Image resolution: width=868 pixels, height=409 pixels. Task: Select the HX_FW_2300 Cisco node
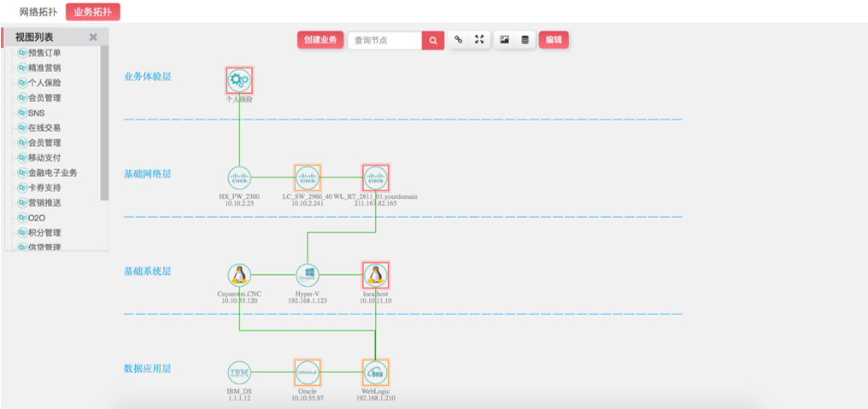[x=239, y=178]
